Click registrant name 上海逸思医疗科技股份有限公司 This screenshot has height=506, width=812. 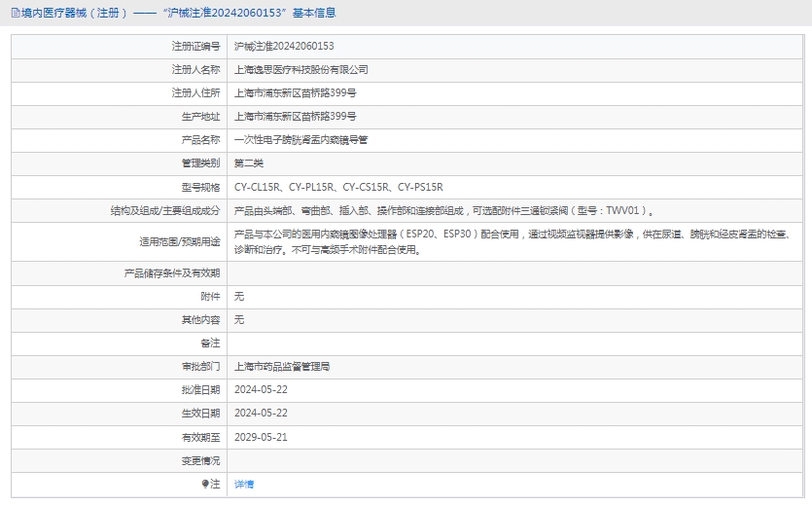point(301,70)
